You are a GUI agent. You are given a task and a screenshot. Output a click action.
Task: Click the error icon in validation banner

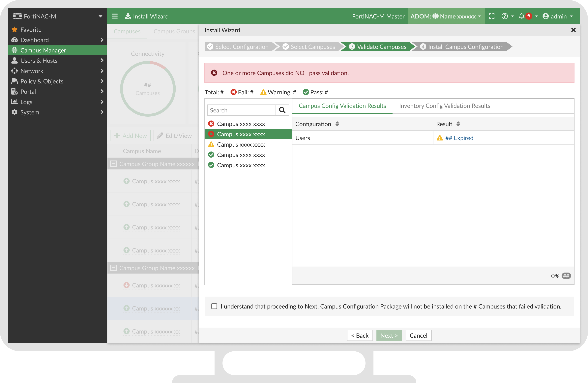(x=214, y=73)
